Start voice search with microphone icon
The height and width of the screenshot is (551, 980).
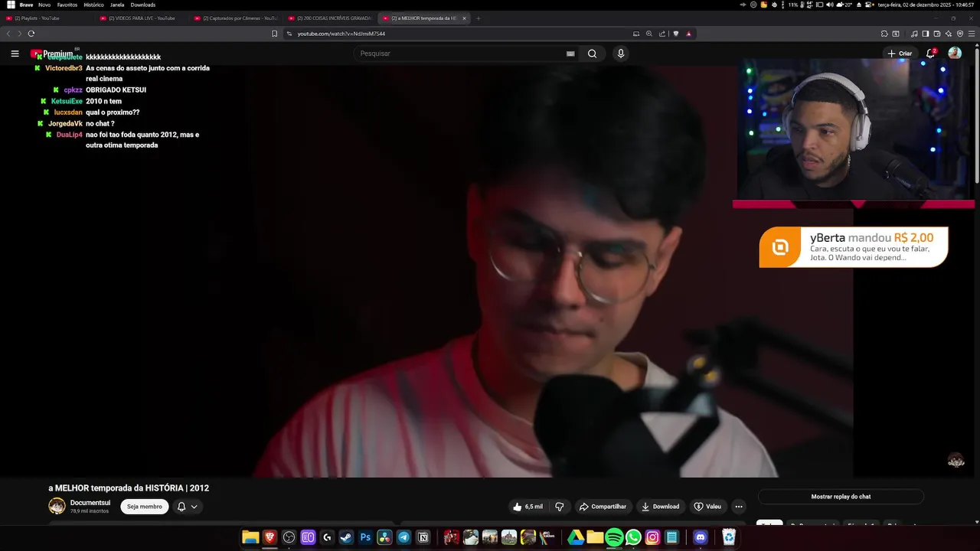621,54
